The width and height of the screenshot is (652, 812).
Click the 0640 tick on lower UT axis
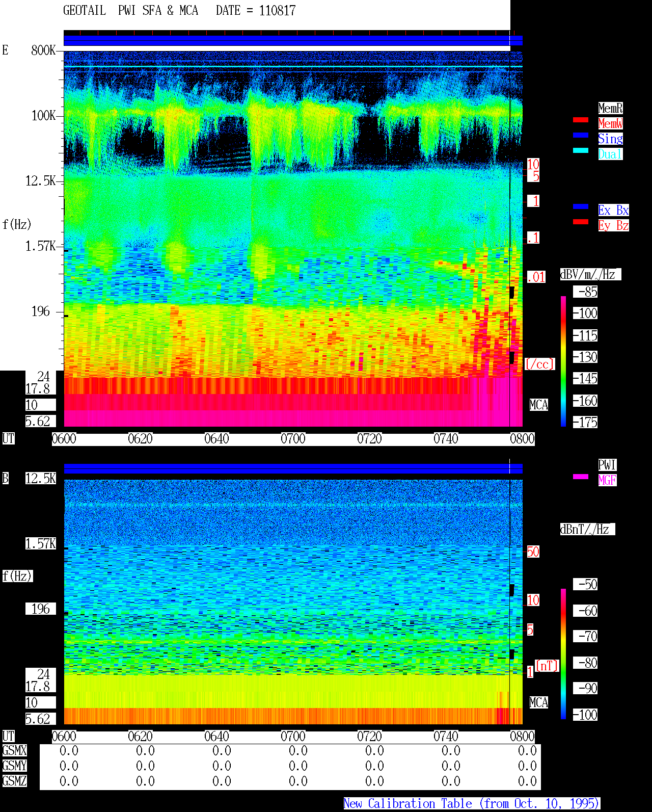point(217,737)
